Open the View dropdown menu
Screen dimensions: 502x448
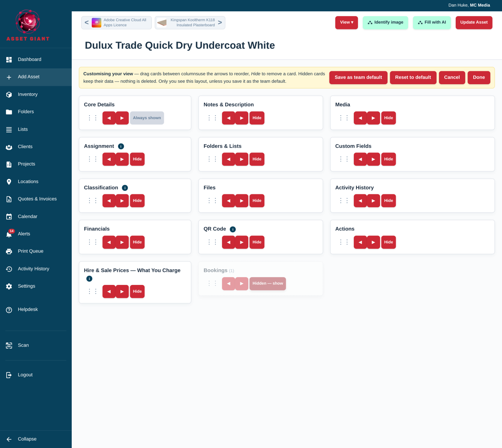347,22
